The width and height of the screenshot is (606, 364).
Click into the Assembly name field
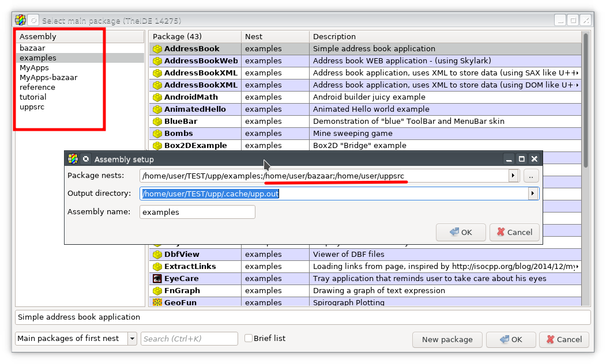click(x=197, y=212)
